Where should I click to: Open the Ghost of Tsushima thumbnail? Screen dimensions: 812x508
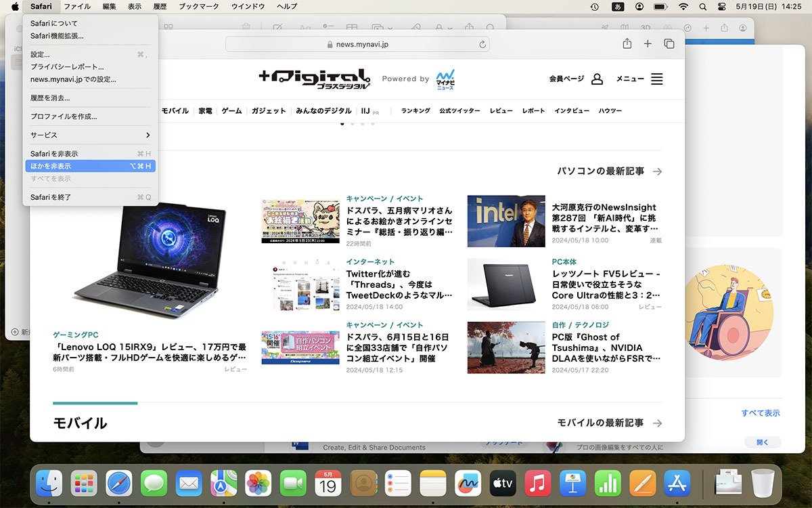pyautogui.click(x=506, y=347)
